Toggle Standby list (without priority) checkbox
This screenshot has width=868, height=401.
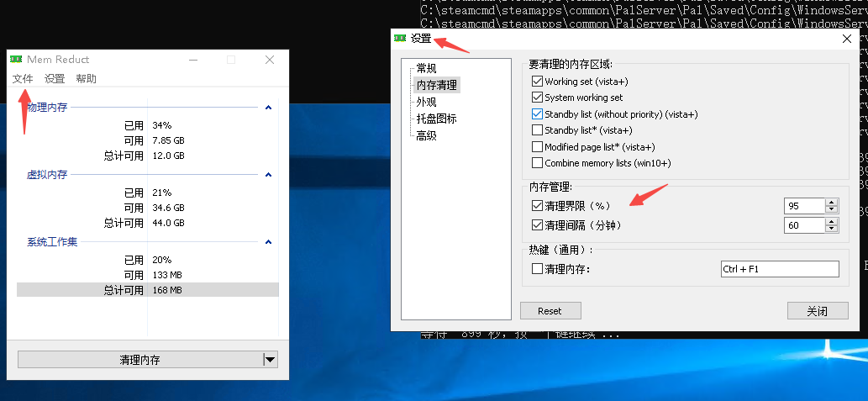(x=537, y=114)
